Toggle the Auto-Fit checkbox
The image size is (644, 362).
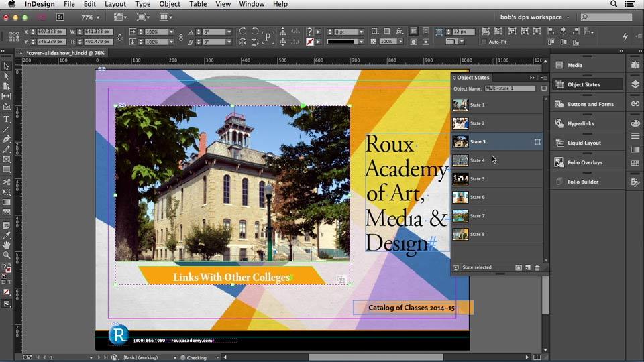point(484,42)
